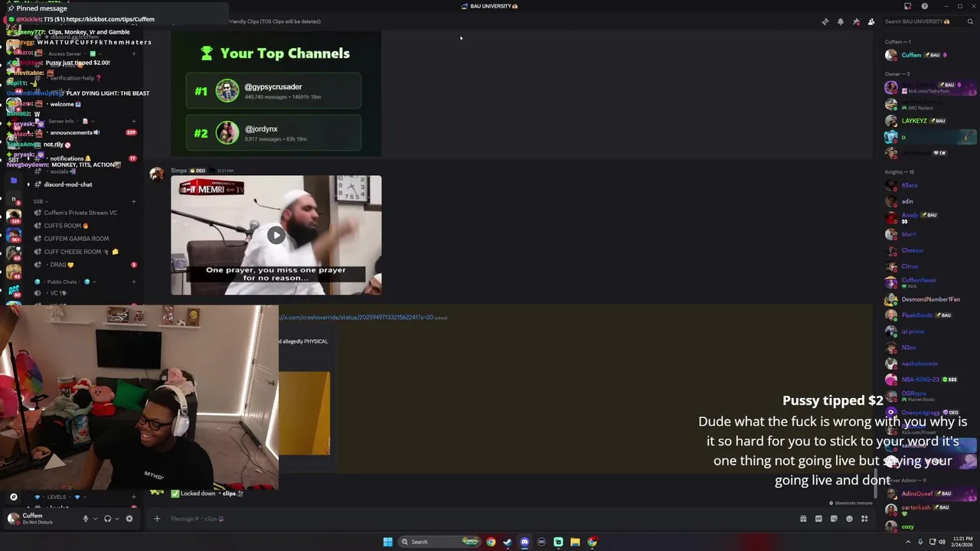This screenshot has height=551, width=980.
Task: Click 5imps message author avatar
Action: tap(157, 174)
